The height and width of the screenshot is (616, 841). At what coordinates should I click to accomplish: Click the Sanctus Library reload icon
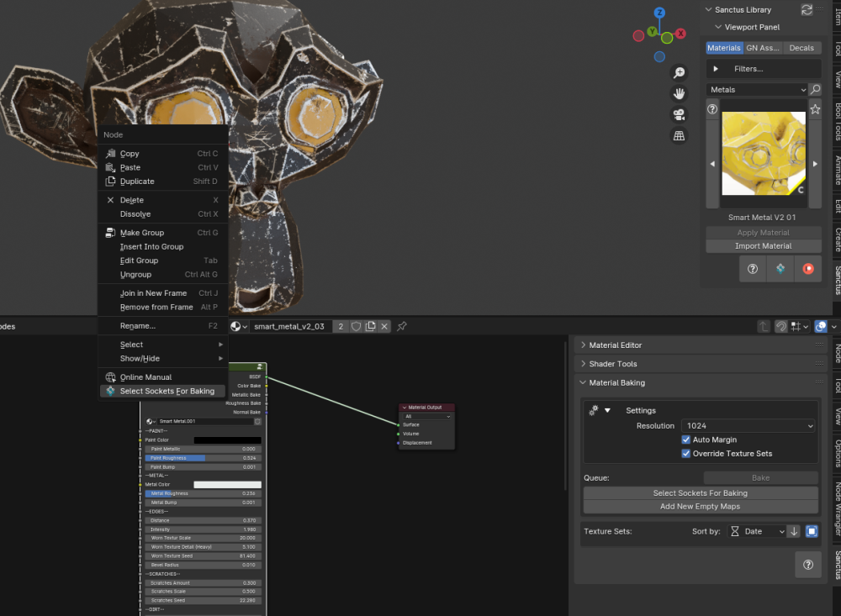[x=807, y=10]
